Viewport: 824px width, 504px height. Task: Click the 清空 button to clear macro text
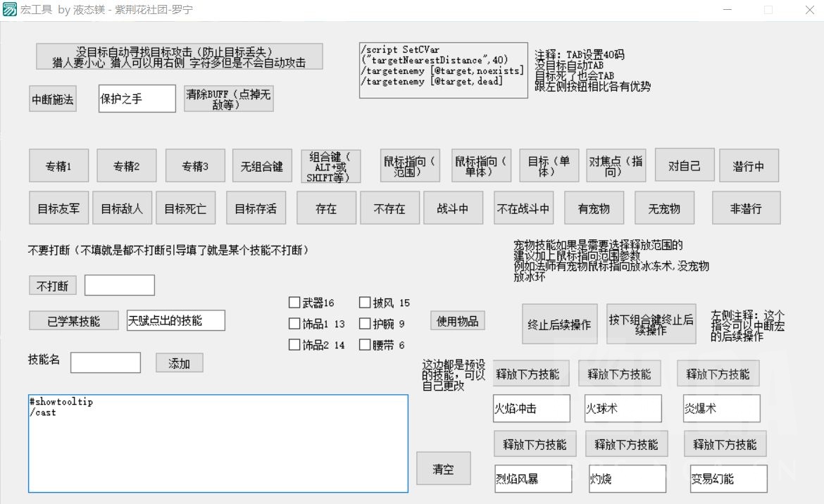click(x=444, y=467)
